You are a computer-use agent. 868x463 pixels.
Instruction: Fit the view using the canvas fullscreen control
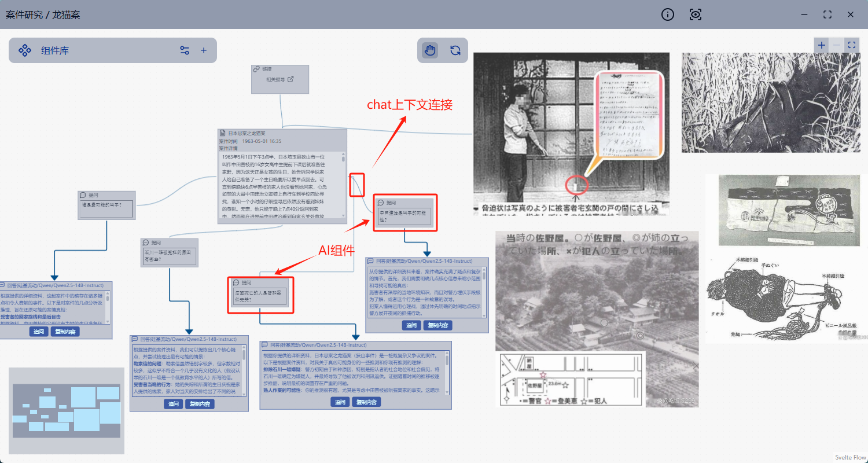(851, 45)
